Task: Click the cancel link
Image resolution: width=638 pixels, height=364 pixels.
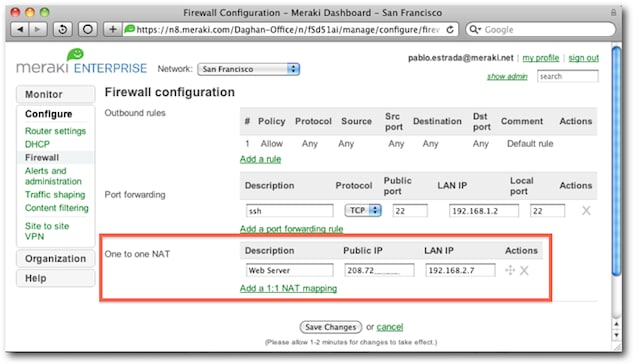Action: pyautogui.click(x=389, y=327)
